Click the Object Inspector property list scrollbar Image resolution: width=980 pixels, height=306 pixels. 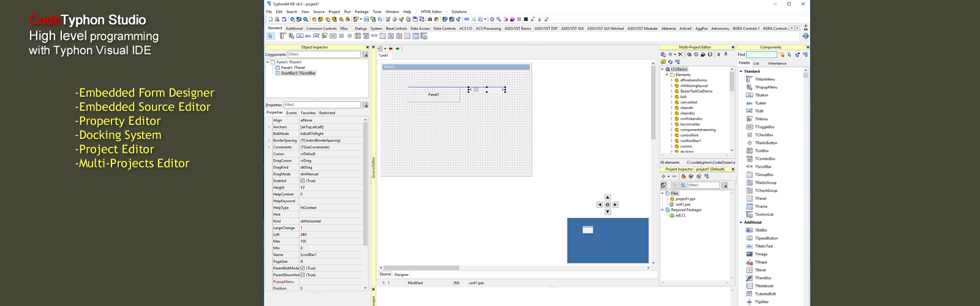(366, 184)
